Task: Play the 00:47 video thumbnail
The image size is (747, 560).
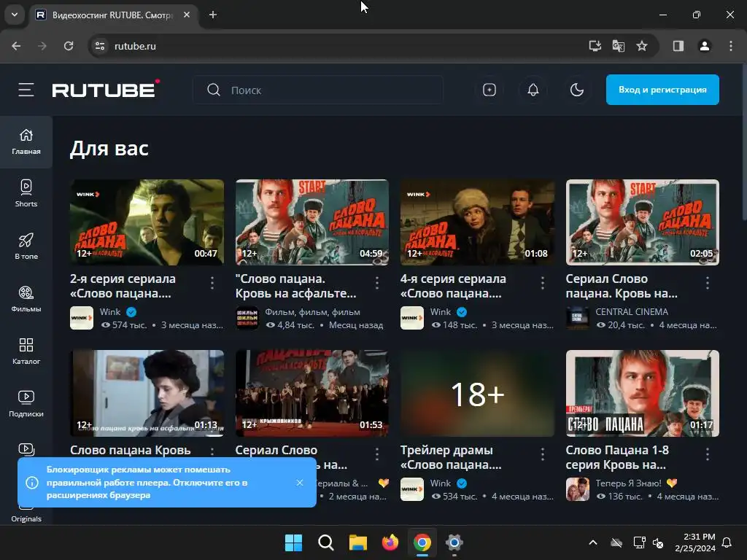Action: [x=147, y=222]
